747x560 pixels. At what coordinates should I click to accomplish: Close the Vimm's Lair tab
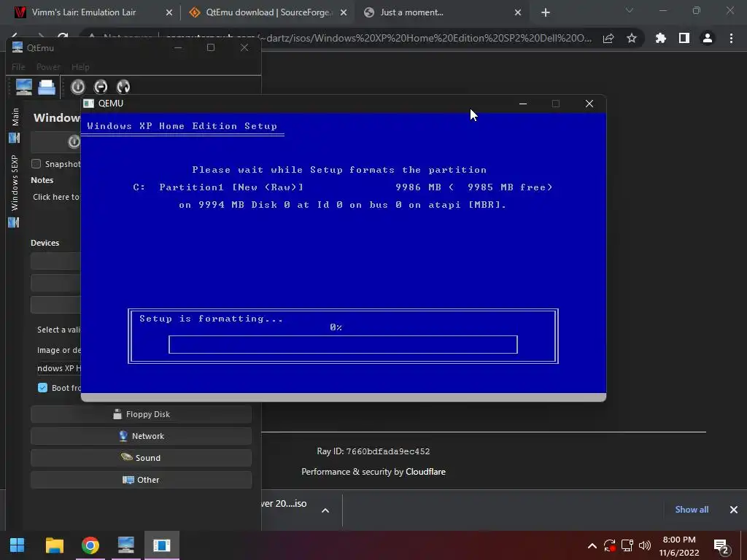pos(169,13)
